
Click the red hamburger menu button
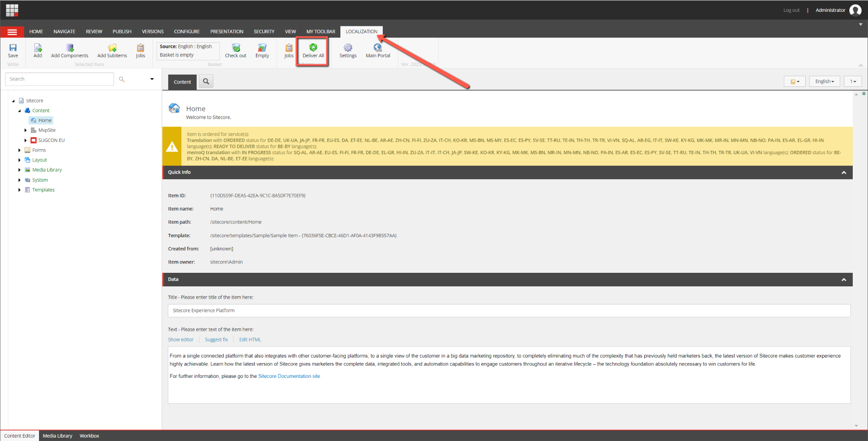[x=12, y=32]
